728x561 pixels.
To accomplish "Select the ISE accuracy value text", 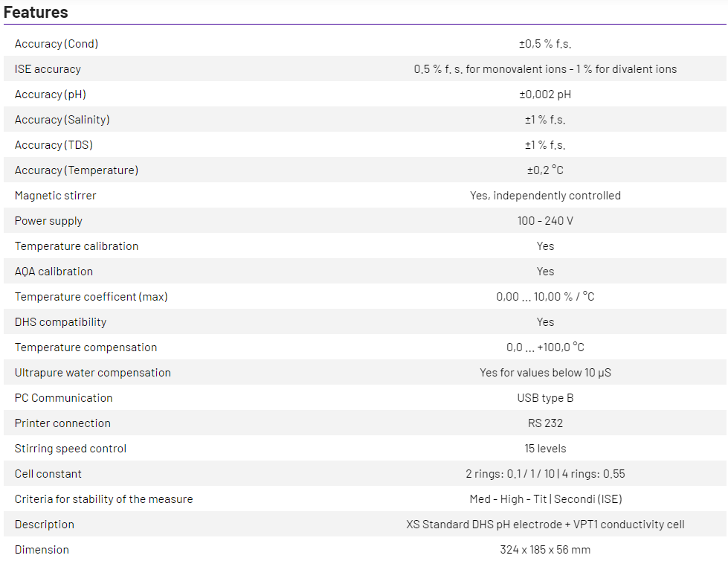I will pos(545,69).
